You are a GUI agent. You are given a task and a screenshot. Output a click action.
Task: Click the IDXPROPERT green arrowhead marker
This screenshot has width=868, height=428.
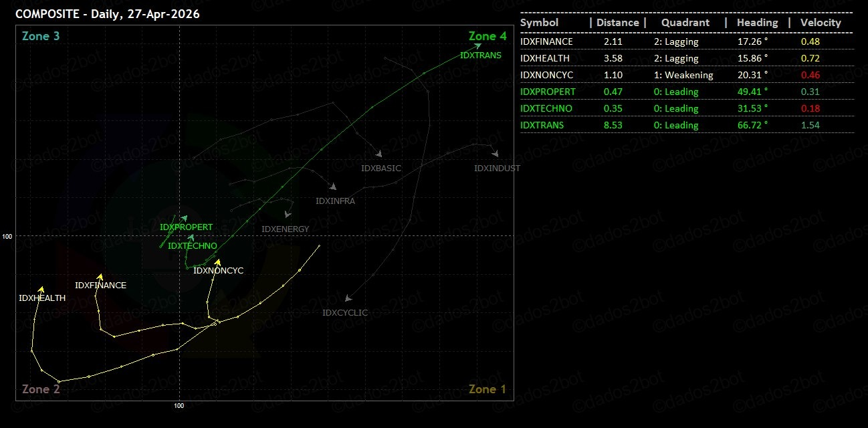pyautogui.click(x=185, y=217)
